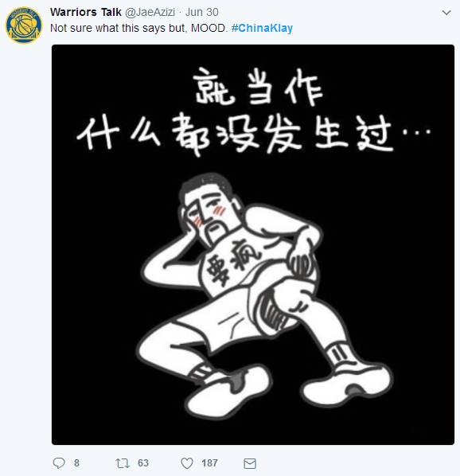View the 63 retweets count
This screenshot has height=476, width=460.
[x=143, y=463]
